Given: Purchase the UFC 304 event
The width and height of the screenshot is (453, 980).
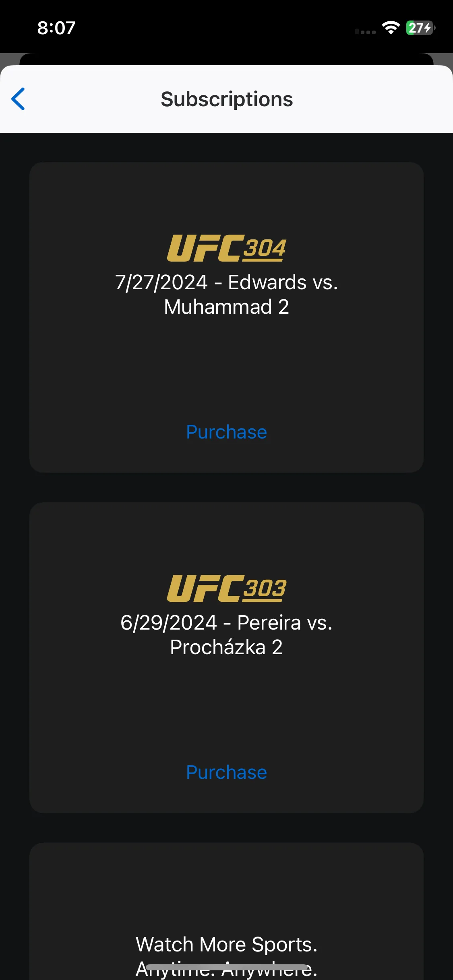Looking at the screenshot, I should (x=226, y=432).
